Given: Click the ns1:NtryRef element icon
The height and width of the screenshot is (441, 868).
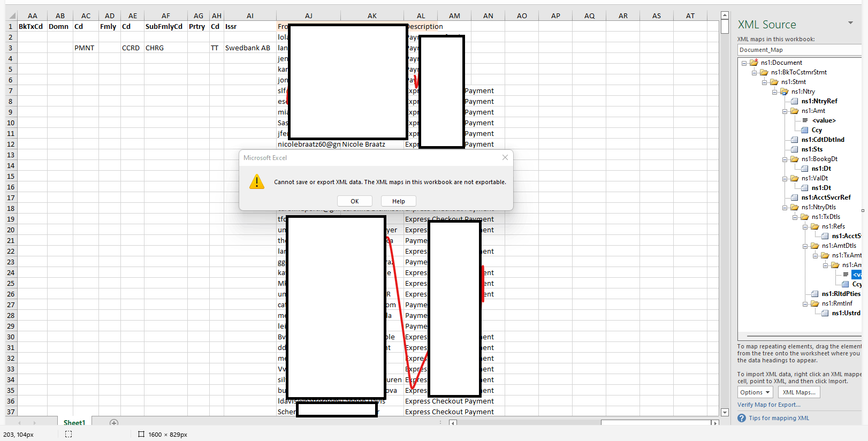Looking at the screenshot, I should (795, 101).
